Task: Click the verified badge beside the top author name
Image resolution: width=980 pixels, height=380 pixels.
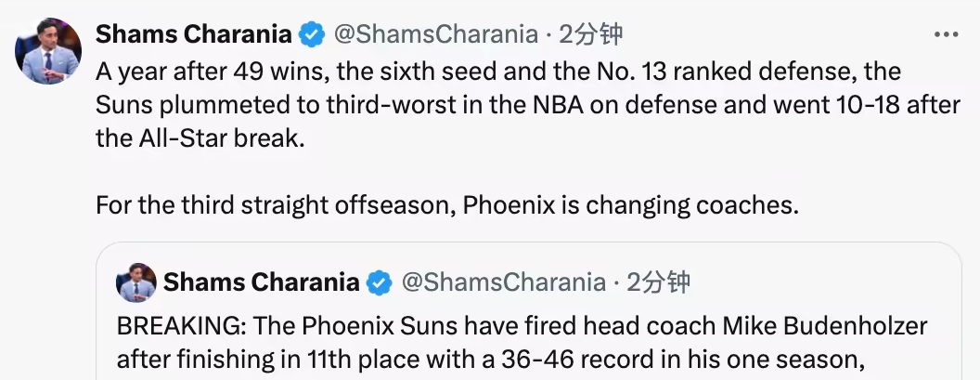Action: tap(311, 35)
